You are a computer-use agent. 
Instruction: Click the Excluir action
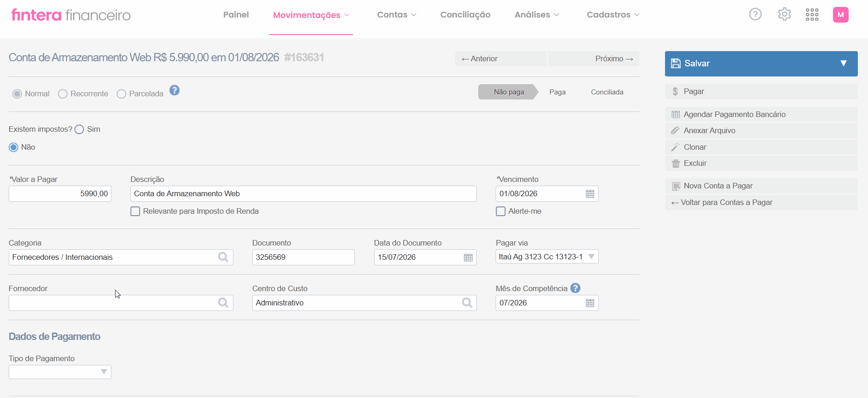point(761,164)
